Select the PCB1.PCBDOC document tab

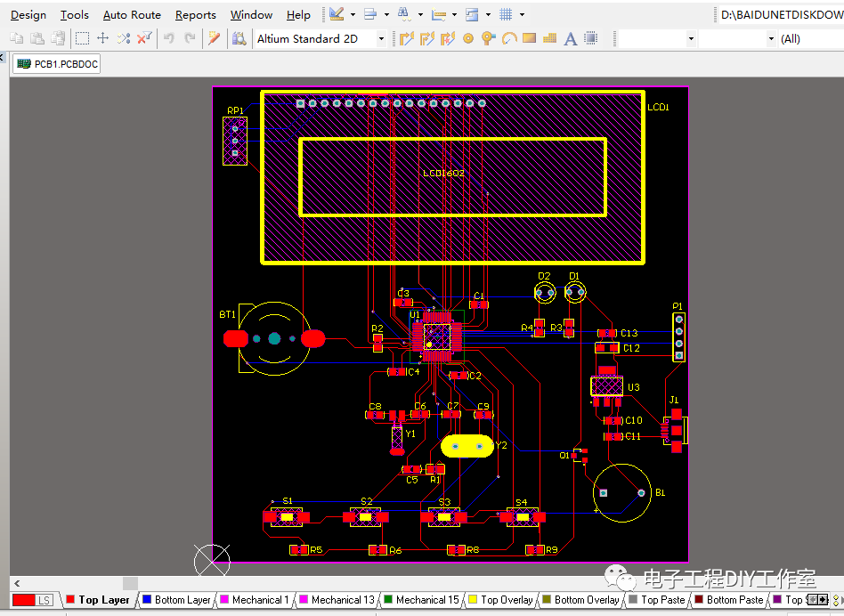[56, 64]
